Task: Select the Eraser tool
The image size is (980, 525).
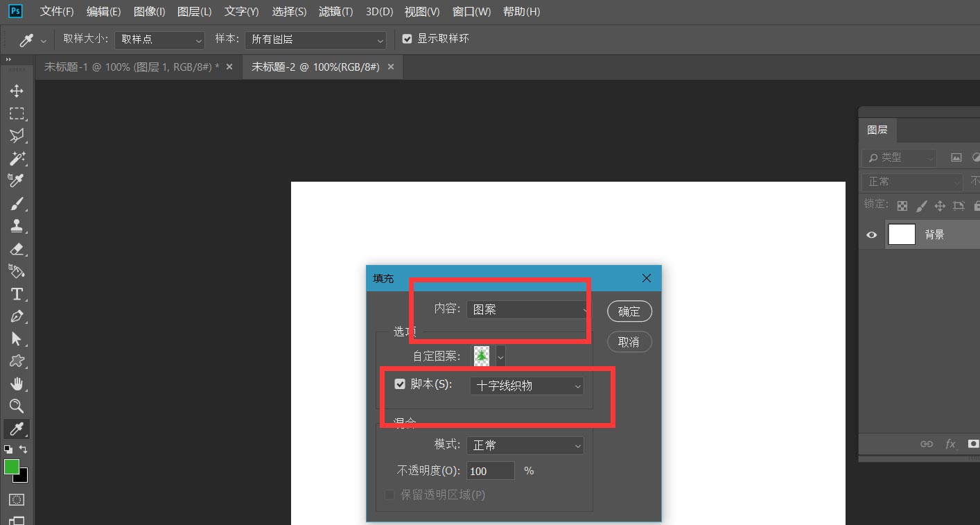Action: pos(17,249)
